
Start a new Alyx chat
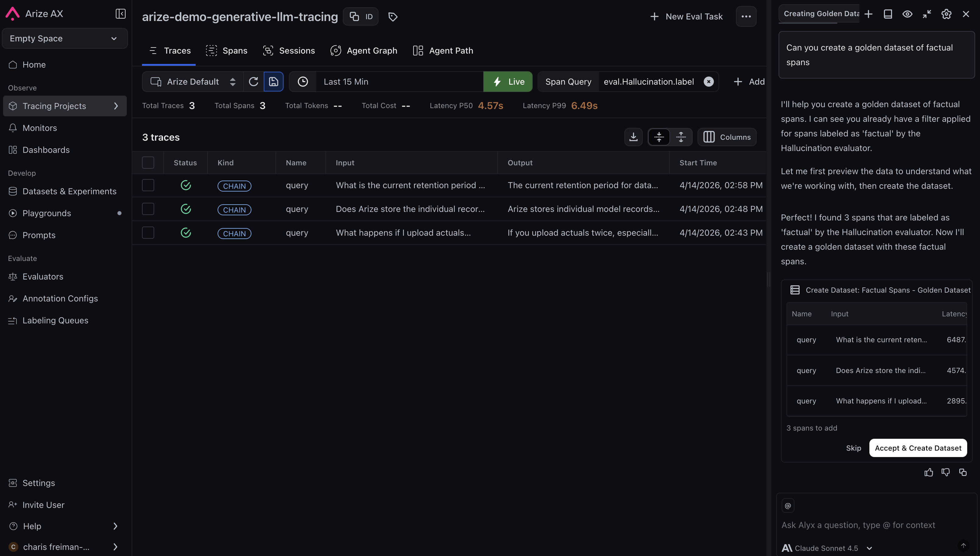[x=868, y=14]
